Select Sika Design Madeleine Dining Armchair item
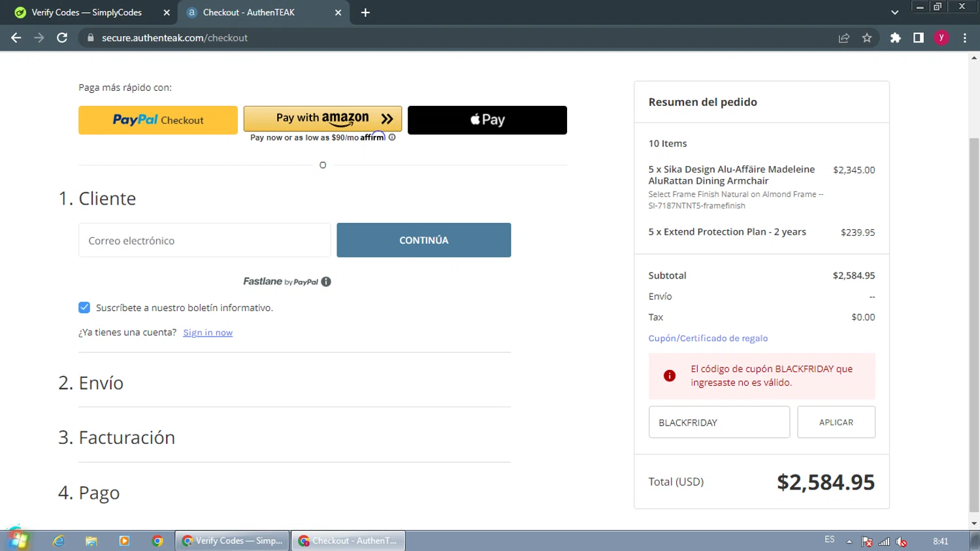980x551 pixels. (x=732, y=175)
